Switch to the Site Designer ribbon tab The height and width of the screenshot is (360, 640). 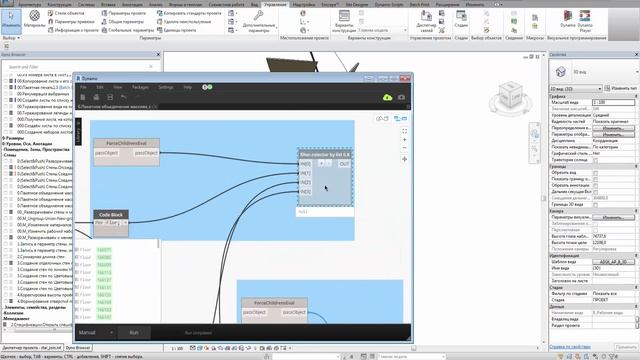(x=357, y=4)
